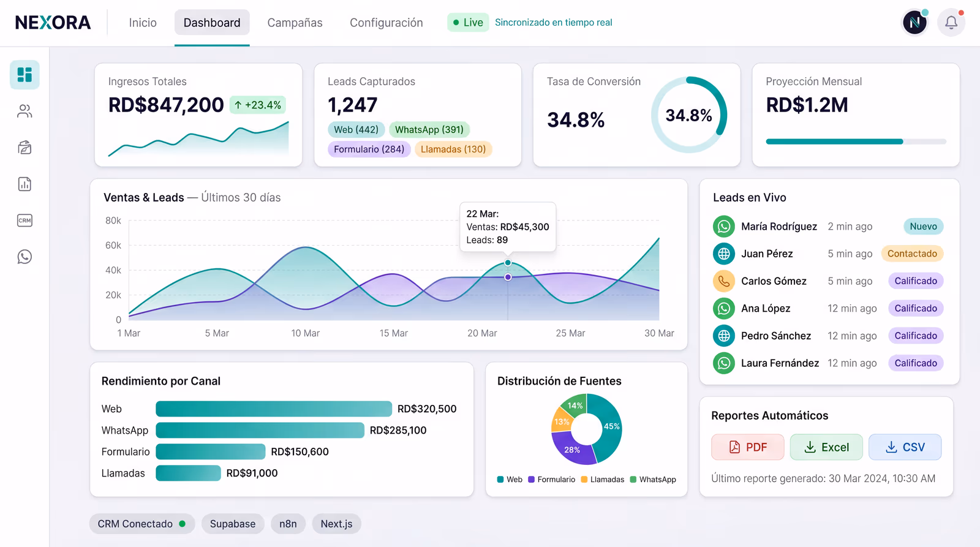Screen dimensions: 980x547
Task: Click the 13% Llamadas donut slice
Action: click(561, 421)
